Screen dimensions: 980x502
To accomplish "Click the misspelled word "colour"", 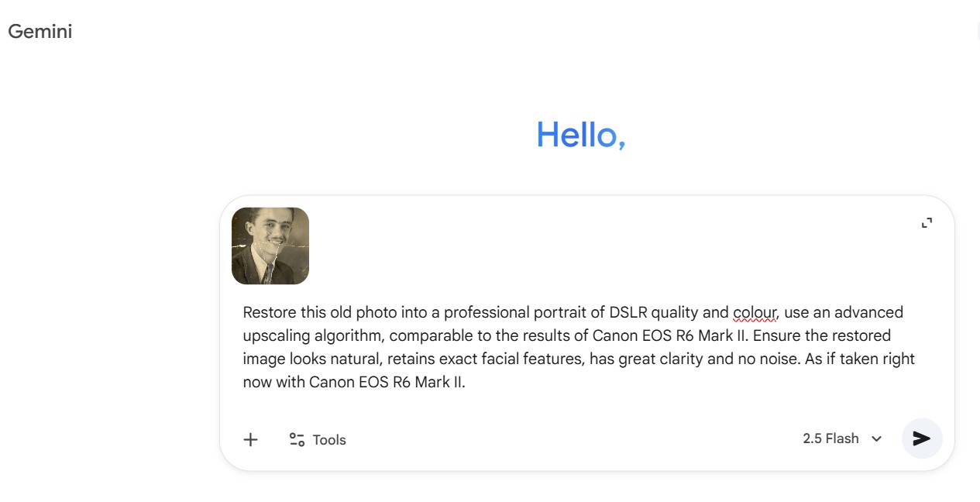I will click(755, 312).
